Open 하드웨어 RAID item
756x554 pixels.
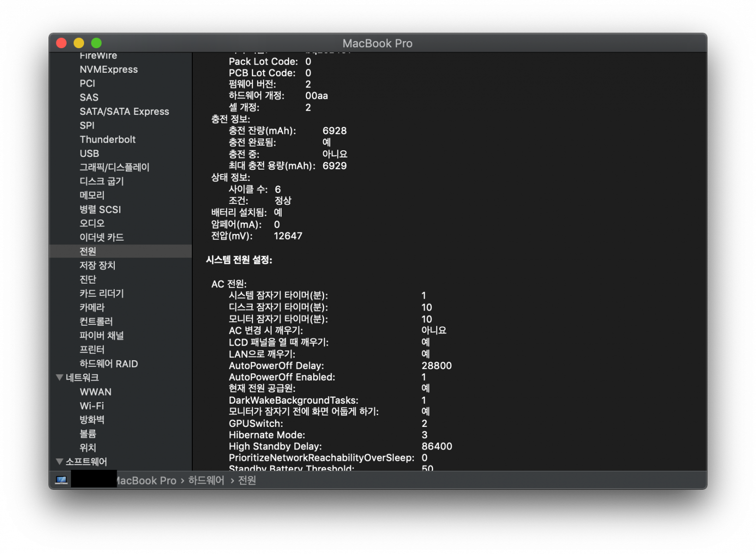(x=109, y=364)
